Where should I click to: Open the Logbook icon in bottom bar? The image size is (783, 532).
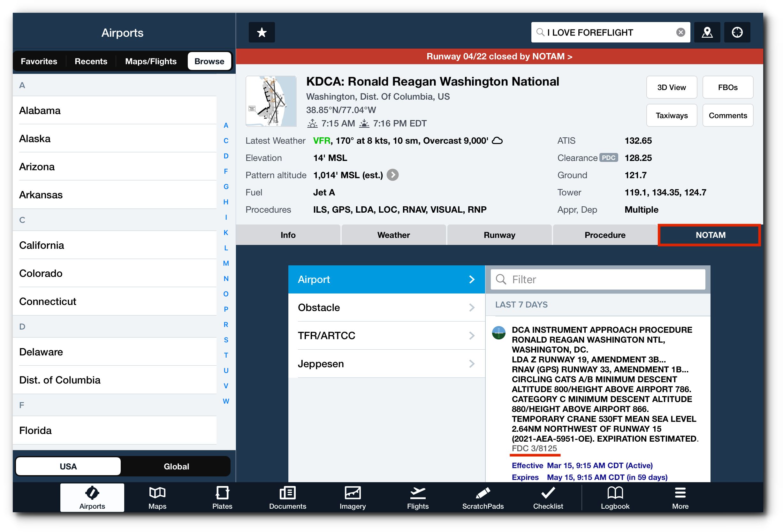coord(615,497)
